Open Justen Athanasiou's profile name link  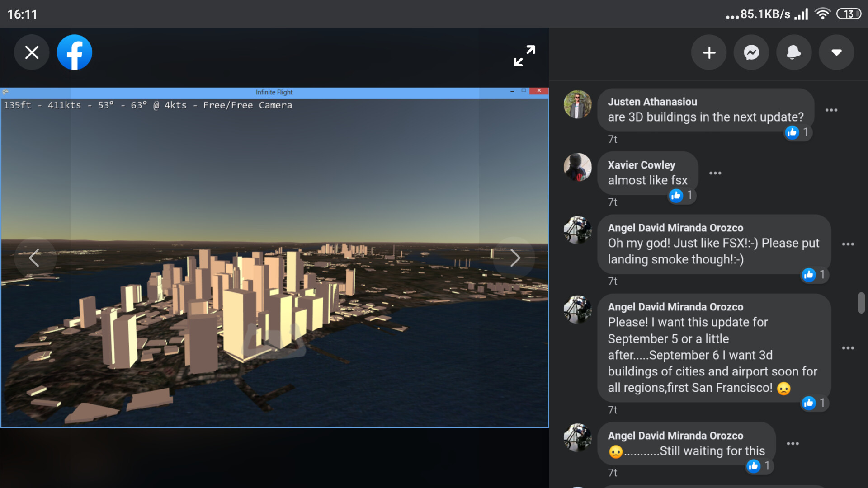click(x=652, y=102)
